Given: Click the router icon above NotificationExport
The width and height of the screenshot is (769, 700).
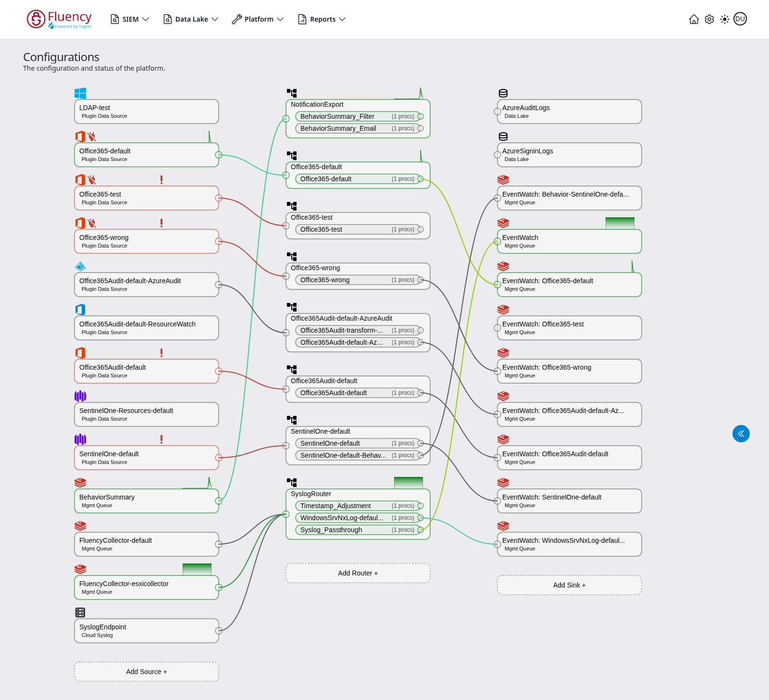Looking at the screenshot, I should (292, 93).
